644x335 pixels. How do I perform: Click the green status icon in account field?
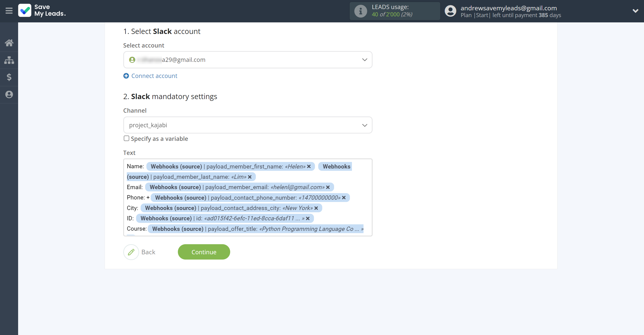[x=132, y=60]
